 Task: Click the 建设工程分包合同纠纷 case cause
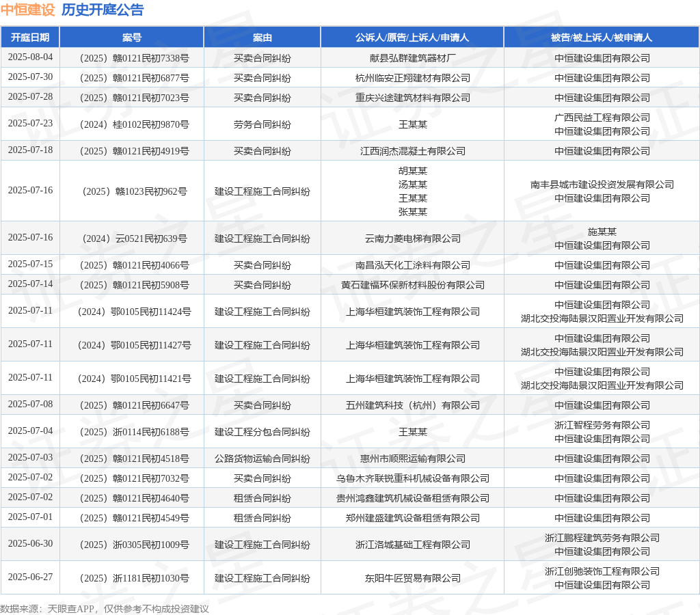tap(262, 433)
